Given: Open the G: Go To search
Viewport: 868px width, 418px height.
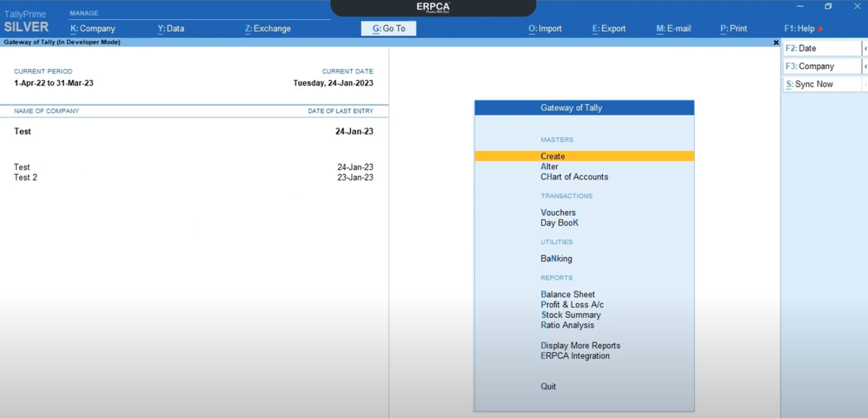Looking at the screenshot, I should click(x=389, y=28).
